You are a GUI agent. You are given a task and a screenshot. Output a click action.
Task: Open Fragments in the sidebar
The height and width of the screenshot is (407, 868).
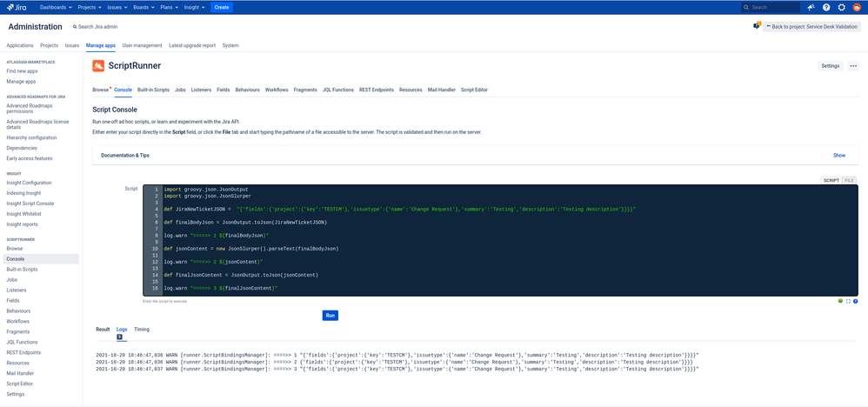click(18, 331)
